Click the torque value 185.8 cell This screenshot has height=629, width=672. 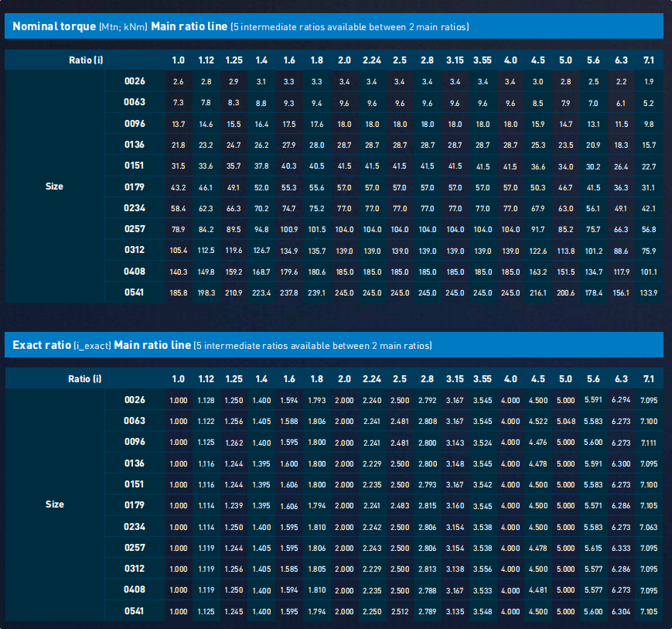pyautogui.click(x=178, y=292)
